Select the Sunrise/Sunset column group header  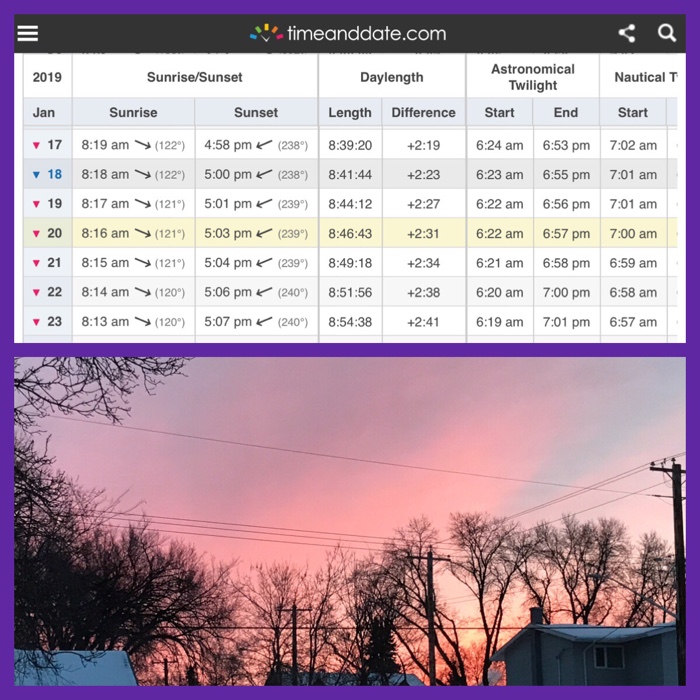[x=195, y=77]
